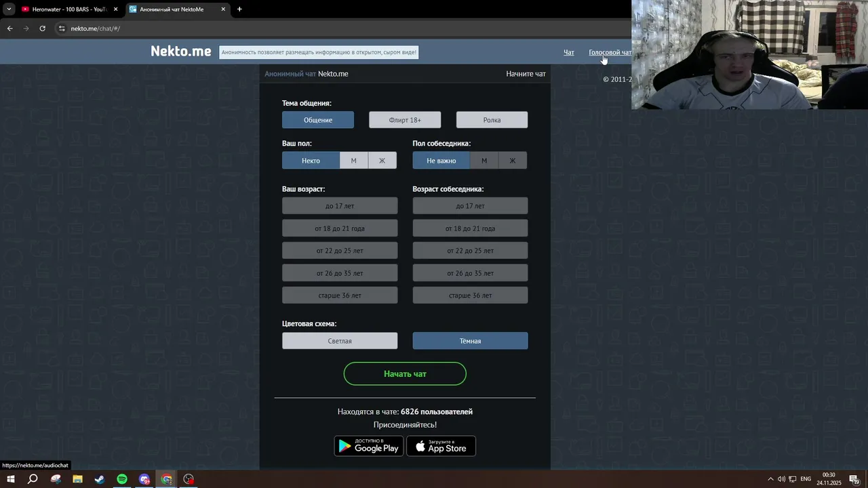View site information icon in address bar
The image size is (868, 488).
coord(62,28)
